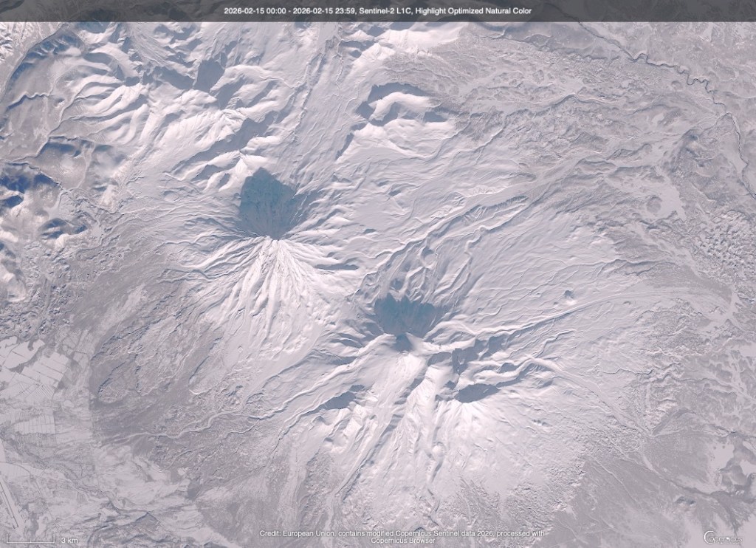Viewport: 756px width, 548px height.
Task: Click the dark shadow north of southern summit
Action: 405,315
